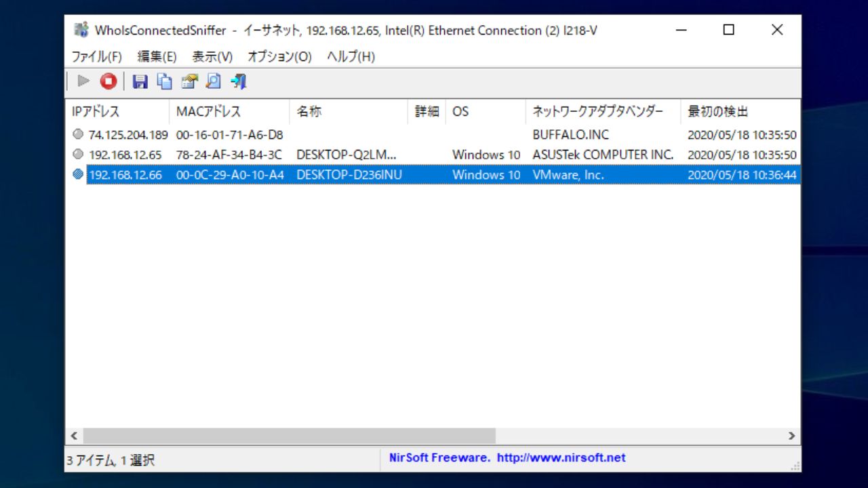Sort by the MACアドレス column header
This screenshot has height=488, width=868.
coord(229,112)
